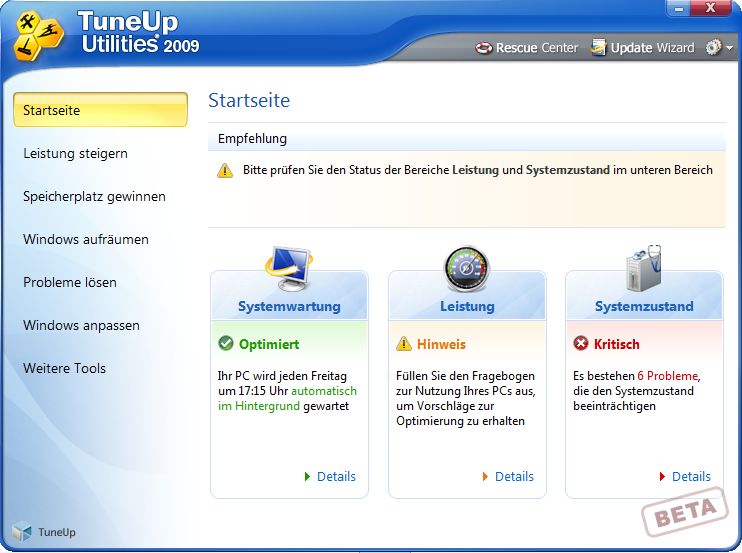742x553 pixels.
Task: Click the Rescue Center lifebuoy icon
Action: (484, 48)
